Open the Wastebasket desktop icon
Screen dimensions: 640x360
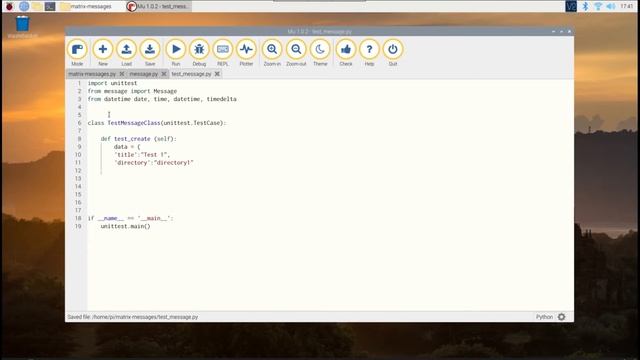[x=22, y=27]
